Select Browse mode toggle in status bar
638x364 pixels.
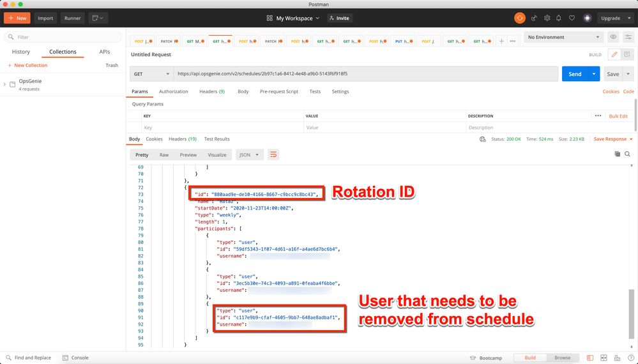coord(562,358)
